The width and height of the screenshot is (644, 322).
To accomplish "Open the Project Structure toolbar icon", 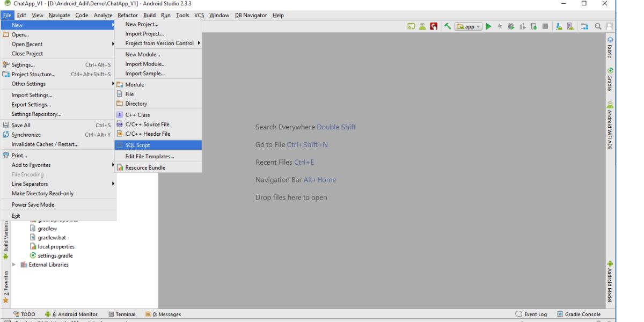I will [584, 26].
